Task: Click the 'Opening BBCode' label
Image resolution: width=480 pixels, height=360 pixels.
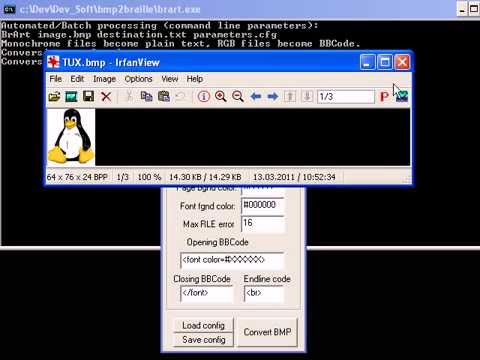Action: 217,242
